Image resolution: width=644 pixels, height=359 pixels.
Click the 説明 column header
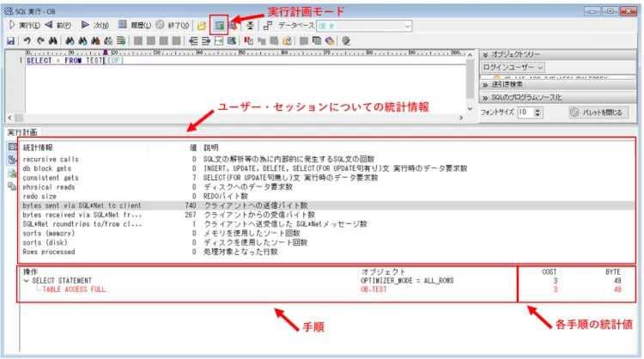pyautogui.click(x=417, y=148)
